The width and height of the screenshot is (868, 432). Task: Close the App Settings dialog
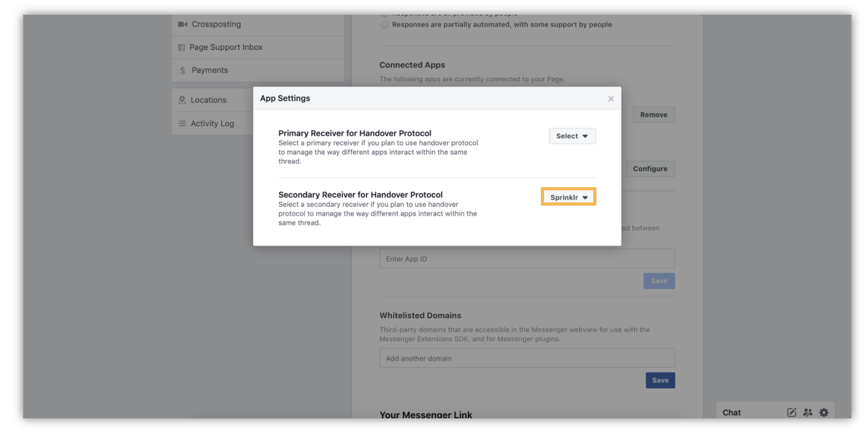point(611,99)
